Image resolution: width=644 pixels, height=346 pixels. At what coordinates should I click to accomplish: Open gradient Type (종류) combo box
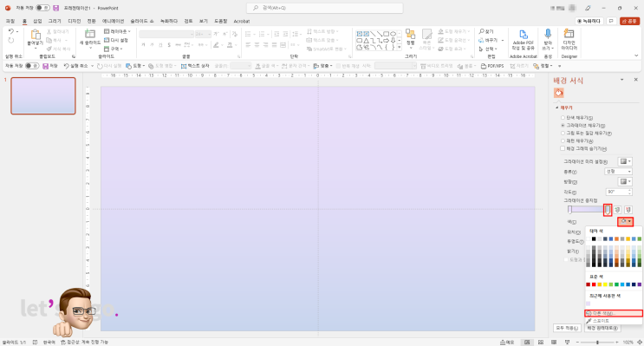(x=619, y=172)
